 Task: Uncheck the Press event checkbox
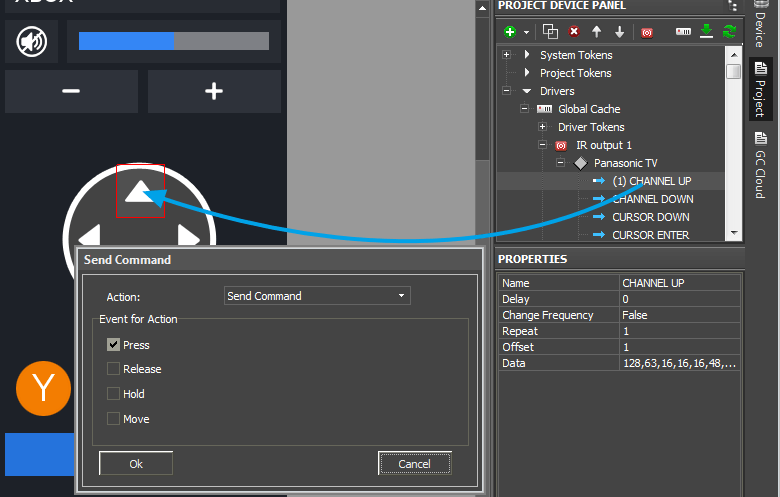click(114, 345)
